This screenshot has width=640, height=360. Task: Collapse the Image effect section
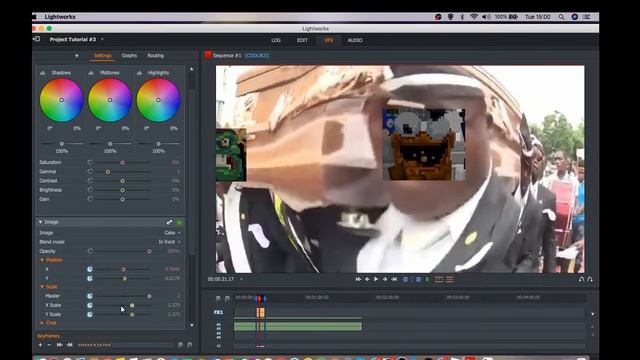tap(40, 222)
